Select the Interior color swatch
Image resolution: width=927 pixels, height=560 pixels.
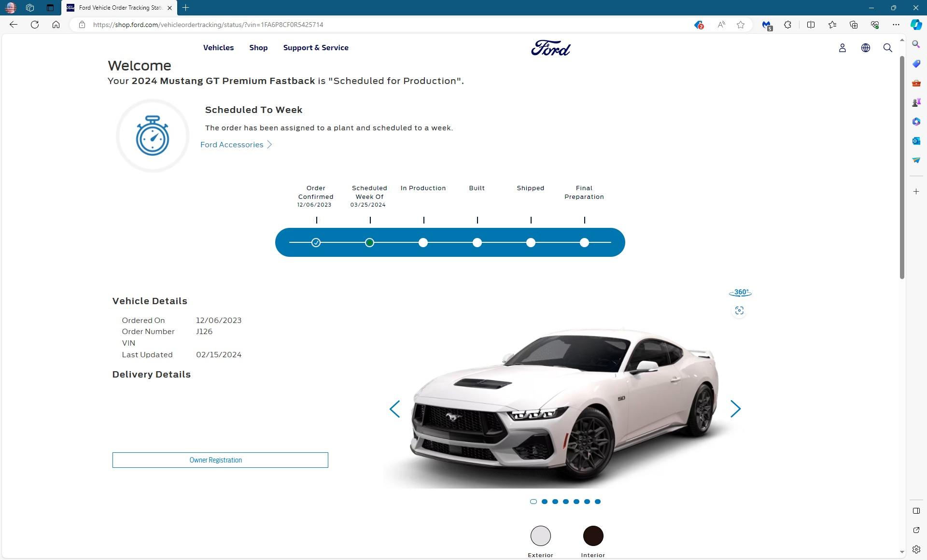point(593,536)
